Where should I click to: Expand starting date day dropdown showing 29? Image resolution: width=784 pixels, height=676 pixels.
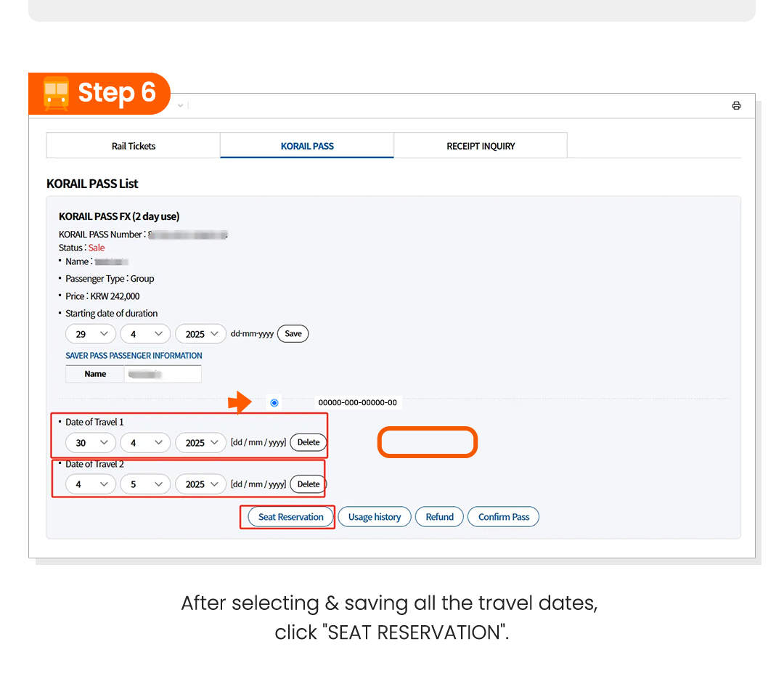tap(91, 334)
